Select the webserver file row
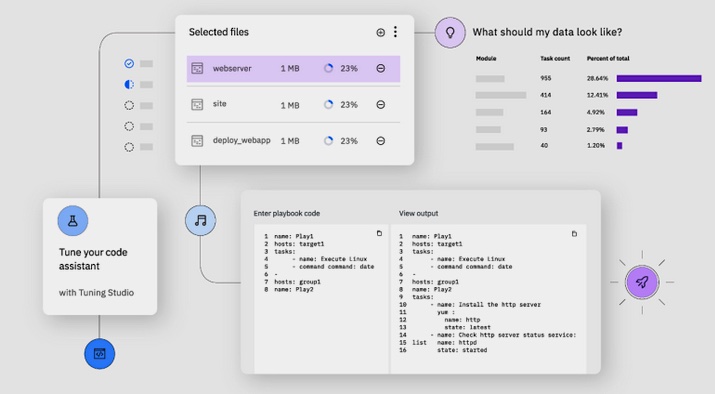 click(293, 69)
